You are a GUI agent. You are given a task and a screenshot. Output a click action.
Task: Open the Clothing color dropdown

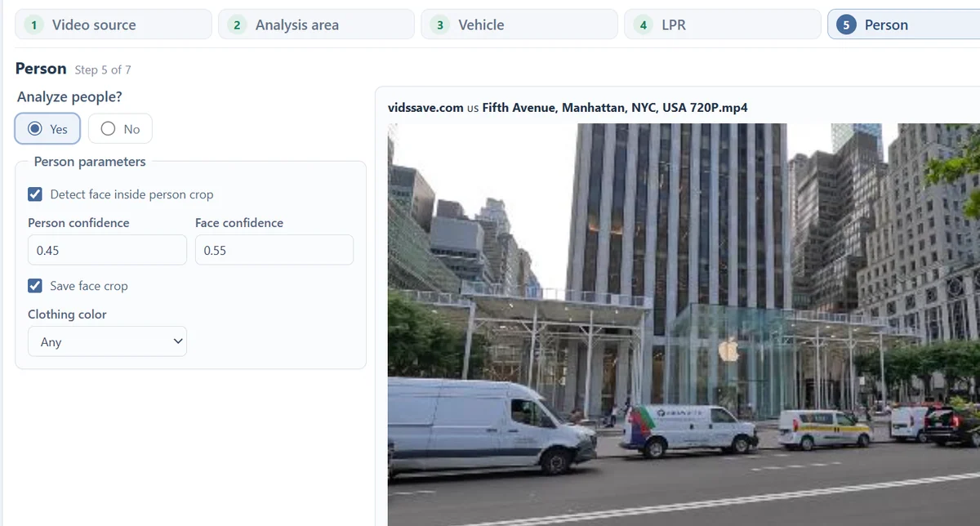(x=107, y=341)
